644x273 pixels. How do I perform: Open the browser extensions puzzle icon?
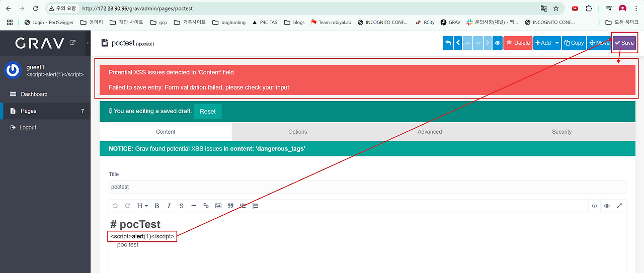(x=589, y=9)
